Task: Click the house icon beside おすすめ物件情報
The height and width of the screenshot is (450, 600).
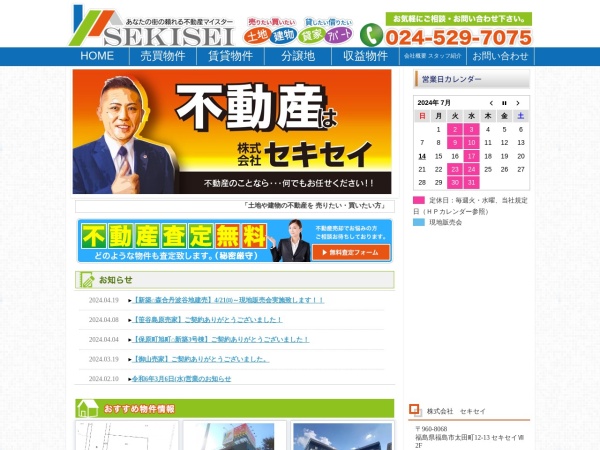Action: tap(87, 408)
